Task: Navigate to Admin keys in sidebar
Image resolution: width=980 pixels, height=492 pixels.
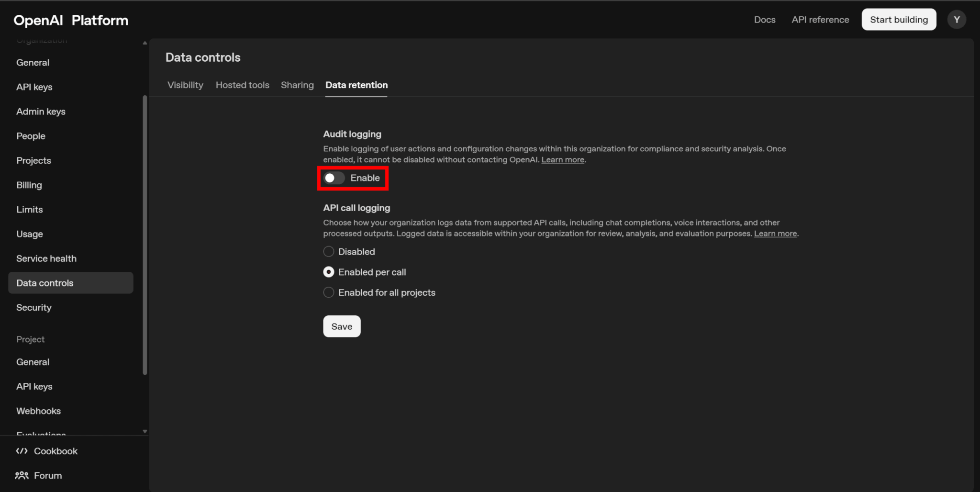Action: pos(41,112)
